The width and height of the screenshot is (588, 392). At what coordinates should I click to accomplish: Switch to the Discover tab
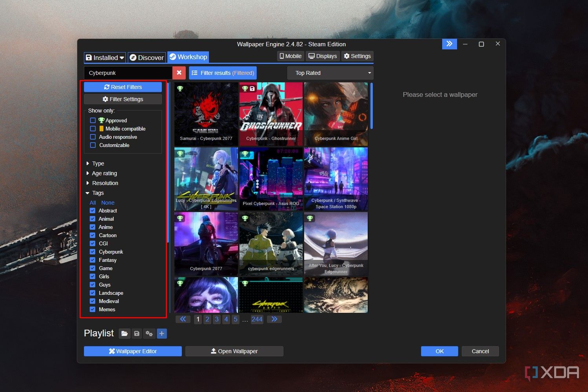[147, 58]
